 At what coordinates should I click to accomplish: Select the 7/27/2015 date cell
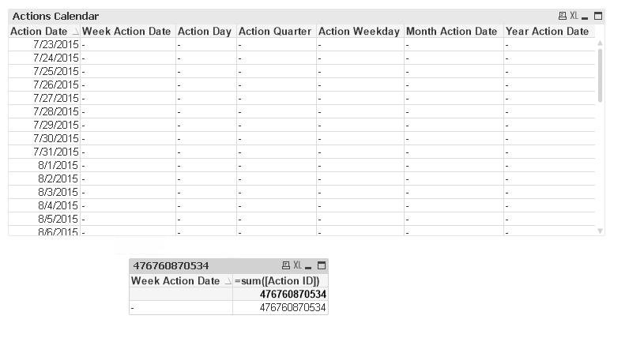click(56, 98)
